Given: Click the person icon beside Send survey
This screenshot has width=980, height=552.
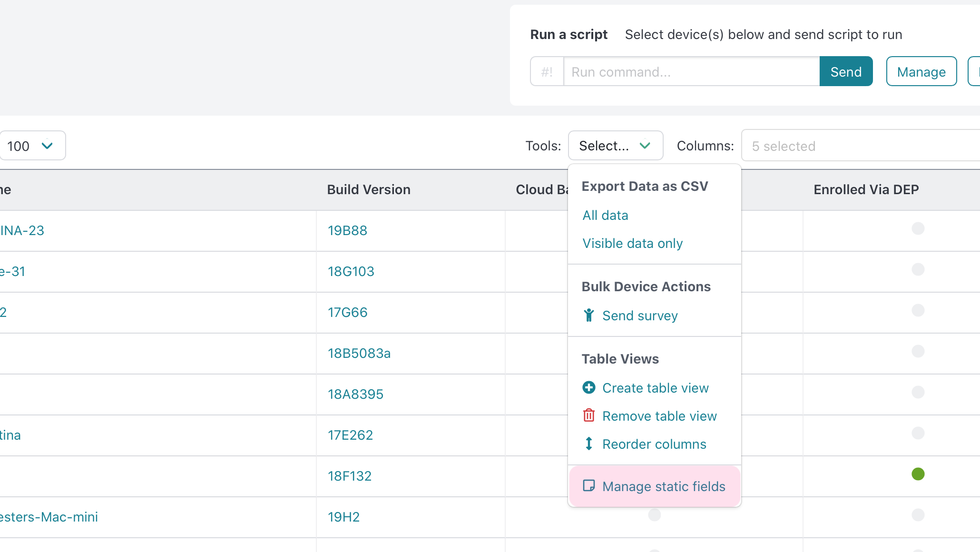Looking at the screenshot, I should pos(589,315).
